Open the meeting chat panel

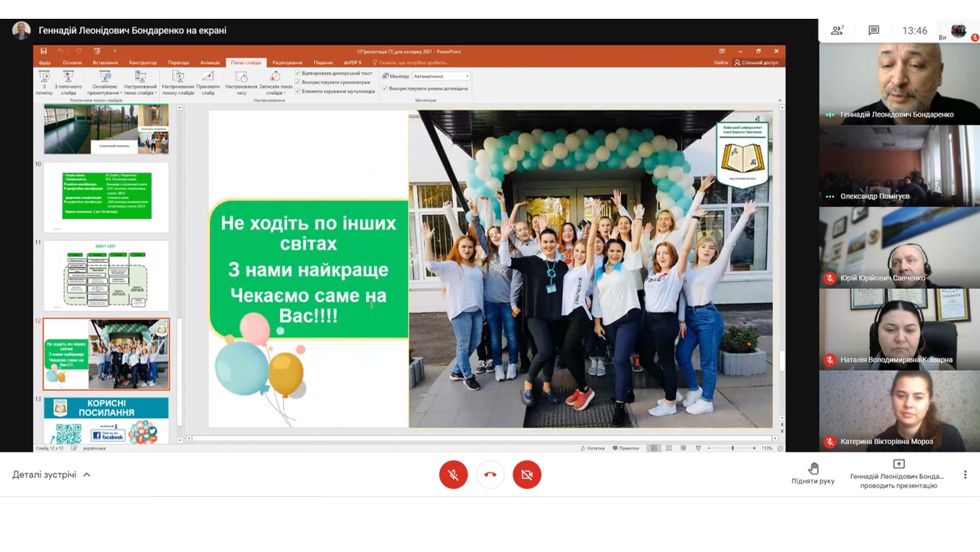(874, 30)
